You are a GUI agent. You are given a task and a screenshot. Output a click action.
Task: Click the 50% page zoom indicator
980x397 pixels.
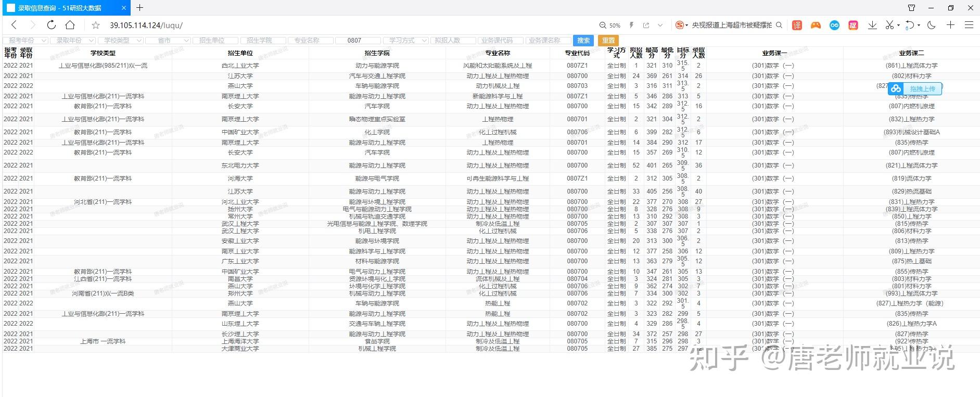[x=610, y=25]
